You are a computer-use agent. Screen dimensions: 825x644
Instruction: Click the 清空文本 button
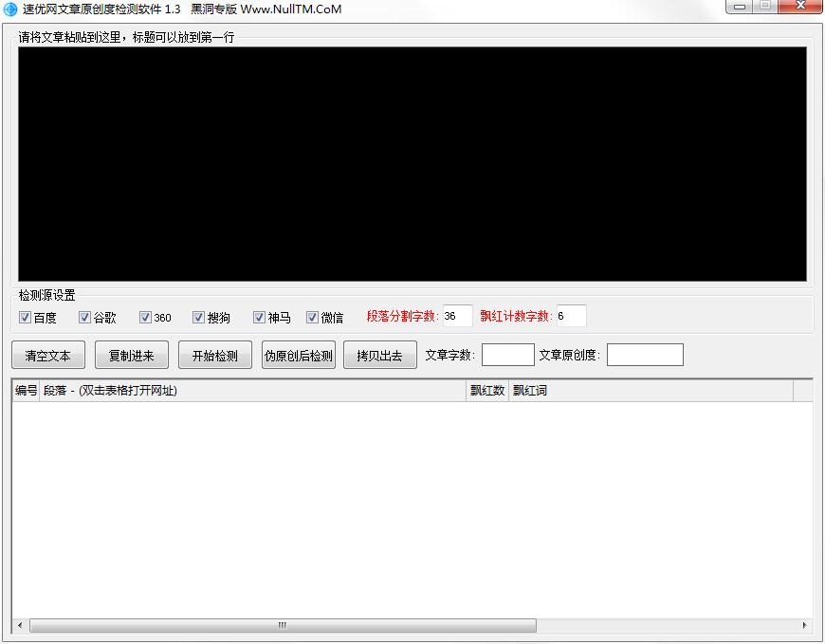point(48,355)
